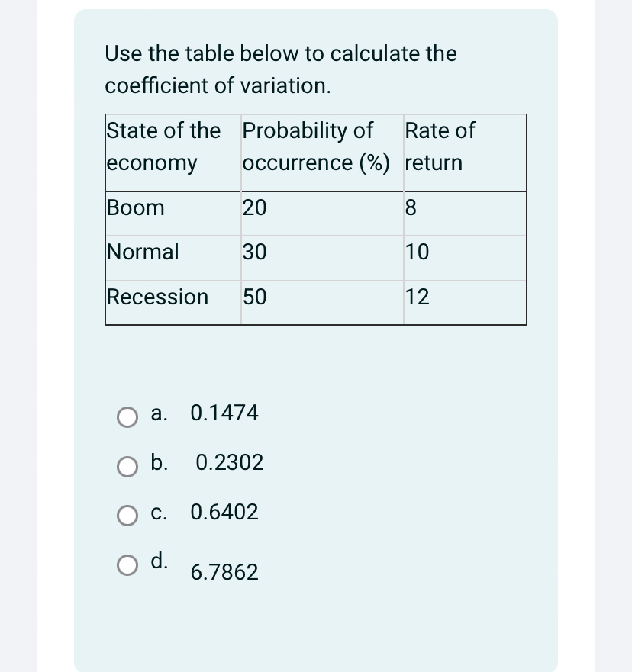Click the probability value 50 for Recession
Screen dimensions: 632x672
coord(254,297)
